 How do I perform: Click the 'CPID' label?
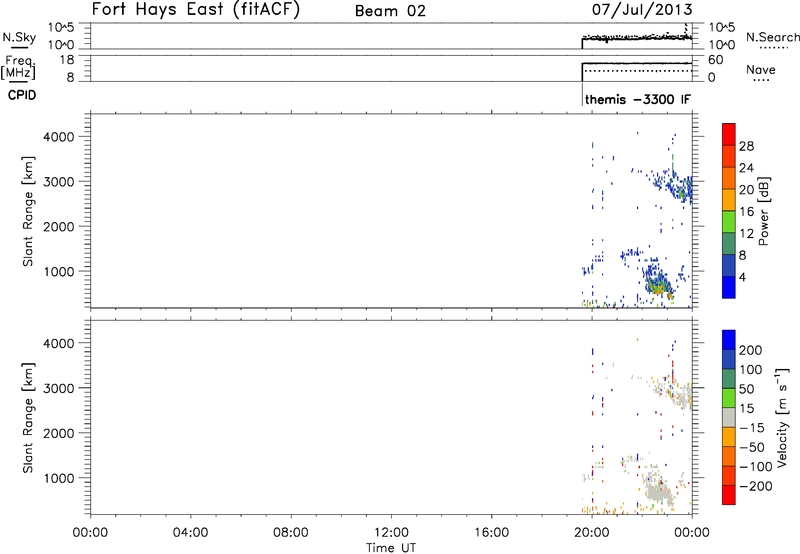(22, 95)
